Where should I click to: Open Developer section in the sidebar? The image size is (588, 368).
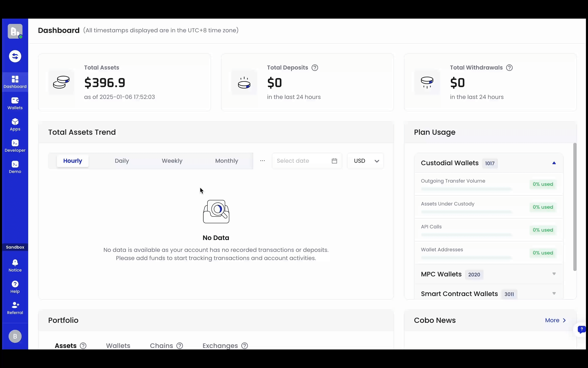pos(15,146)
